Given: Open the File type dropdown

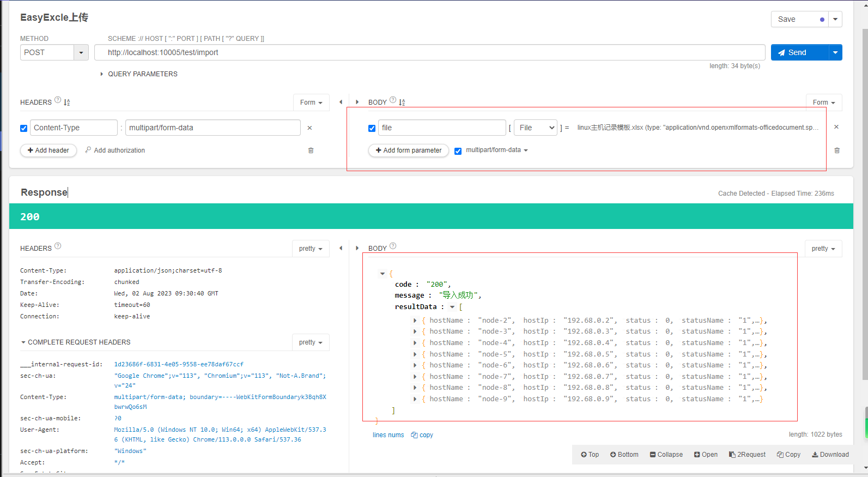Looking at the screenshot, I should (x=536, y=128).
